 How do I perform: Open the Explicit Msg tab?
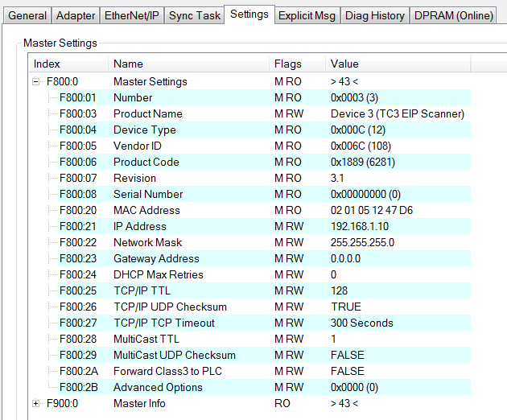[x=307, y=15]
